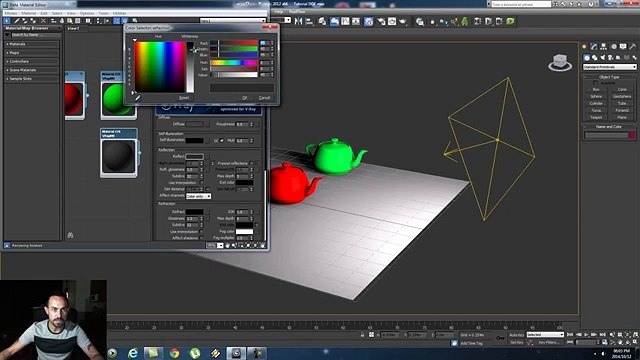Open Internet Explorer from the taskbar

tap(133, 353)
